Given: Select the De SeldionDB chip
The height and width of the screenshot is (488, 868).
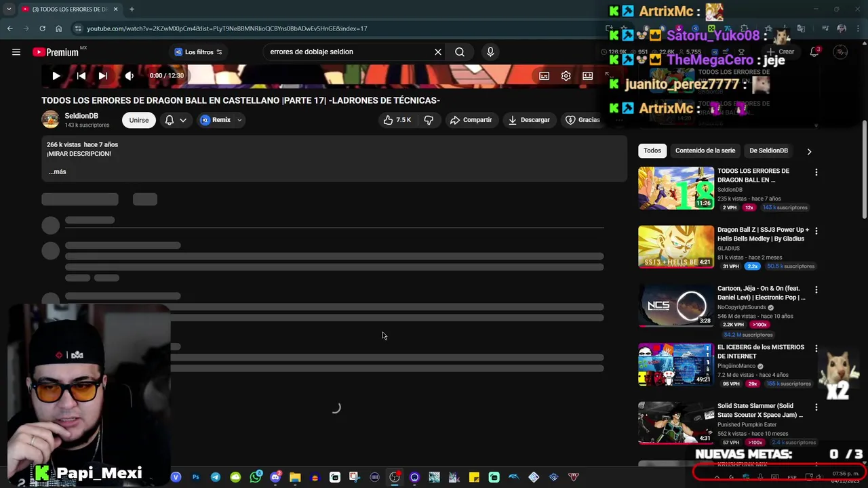Looking at the screenshot, I should tap(768, 150).
